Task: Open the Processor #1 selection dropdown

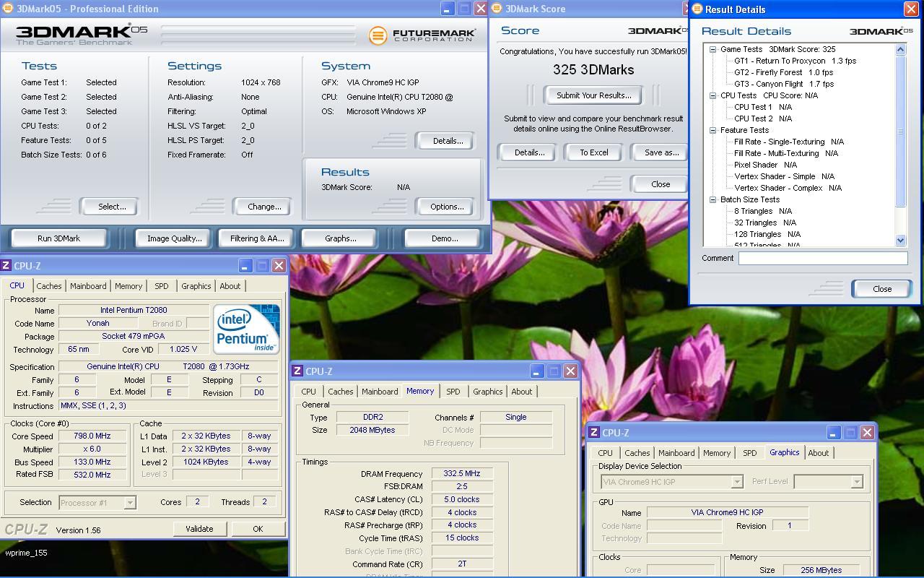Action: click(x=130, y=503)
